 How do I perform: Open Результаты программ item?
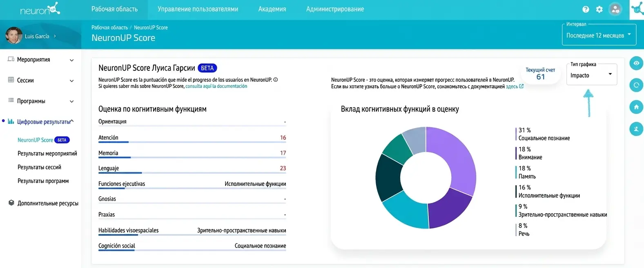click(x=43, y=181)
